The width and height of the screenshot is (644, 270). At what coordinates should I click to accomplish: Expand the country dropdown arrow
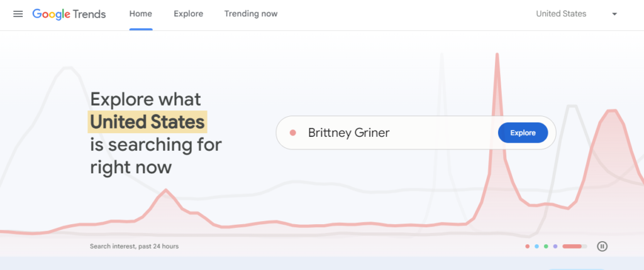point(614,14)
